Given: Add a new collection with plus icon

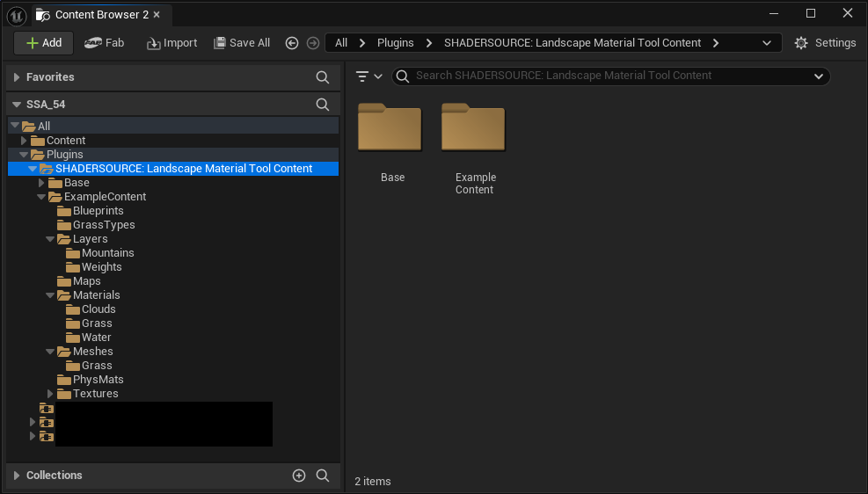Looking at the screenshot, I should pyautogui.click(x=299, y=476).
